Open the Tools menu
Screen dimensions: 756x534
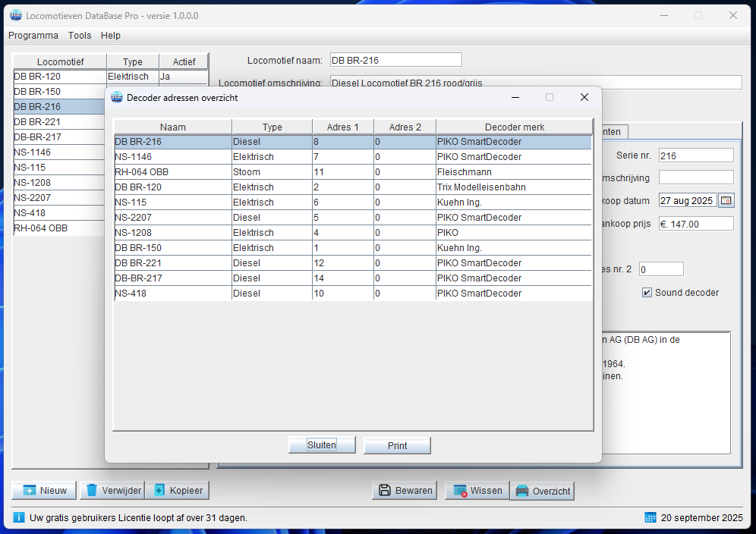click(x=80, y=36)
